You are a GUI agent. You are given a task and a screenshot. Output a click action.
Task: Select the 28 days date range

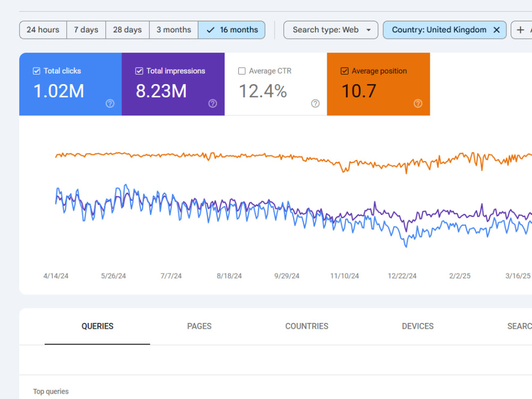pyautogui.click(x=128, y=30)
